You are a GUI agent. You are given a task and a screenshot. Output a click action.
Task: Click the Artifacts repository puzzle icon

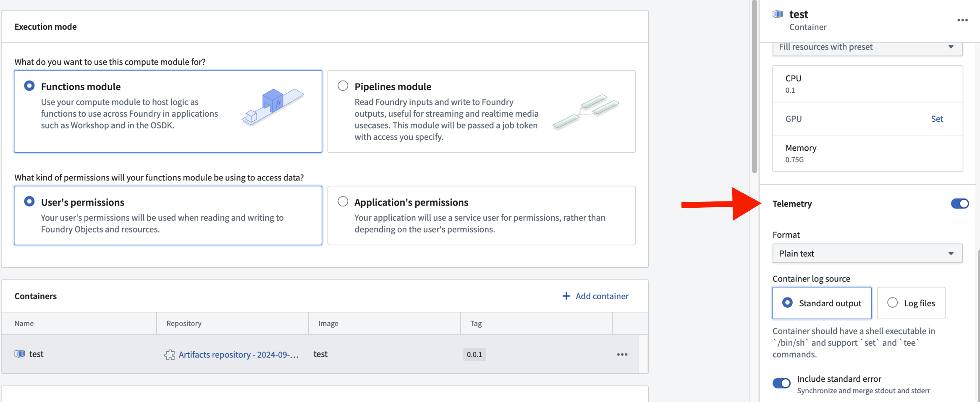(170, 355)
